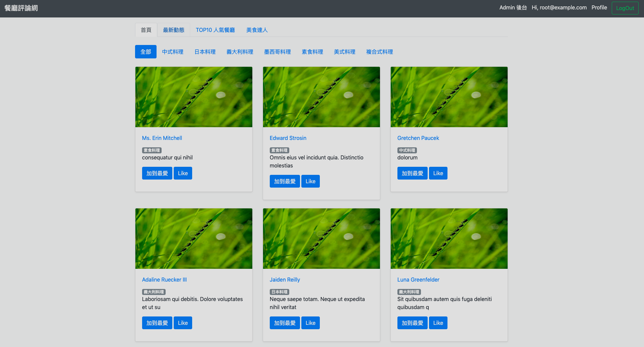Like Edward Strosin restaurant
This screenshot has width=644, height=347.
tap(310, 181)
